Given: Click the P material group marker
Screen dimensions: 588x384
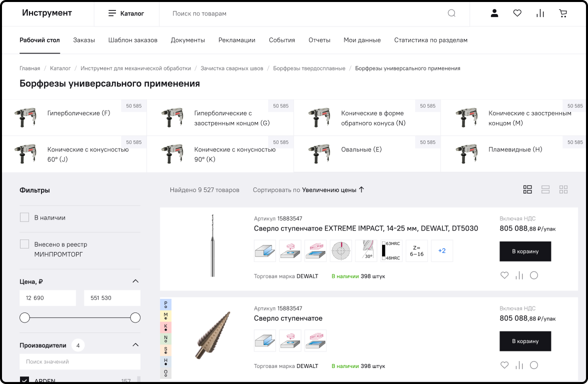Looking at the screenshot, I should point(166,304).
